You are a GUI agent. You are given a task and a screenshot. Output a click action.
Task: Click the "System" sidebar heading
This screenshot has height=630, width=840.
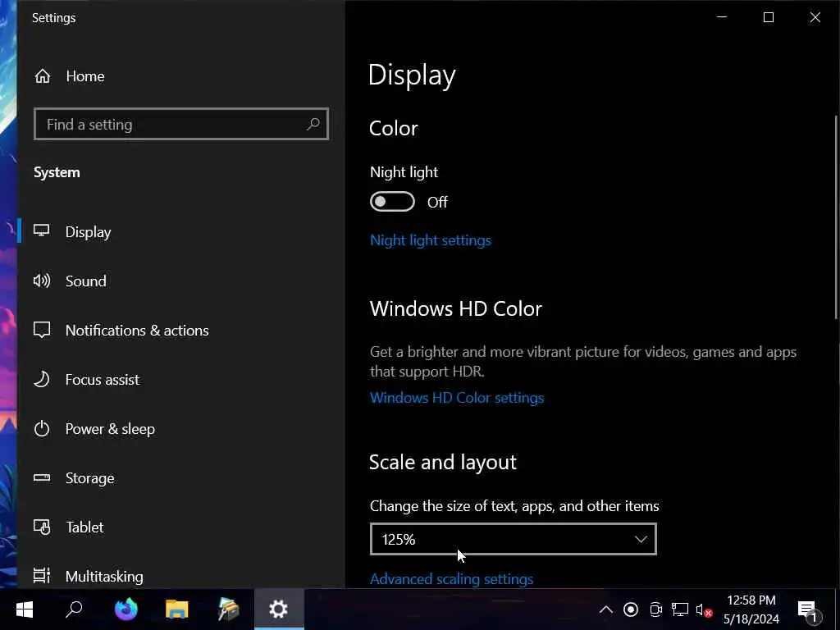coord(57,172)
